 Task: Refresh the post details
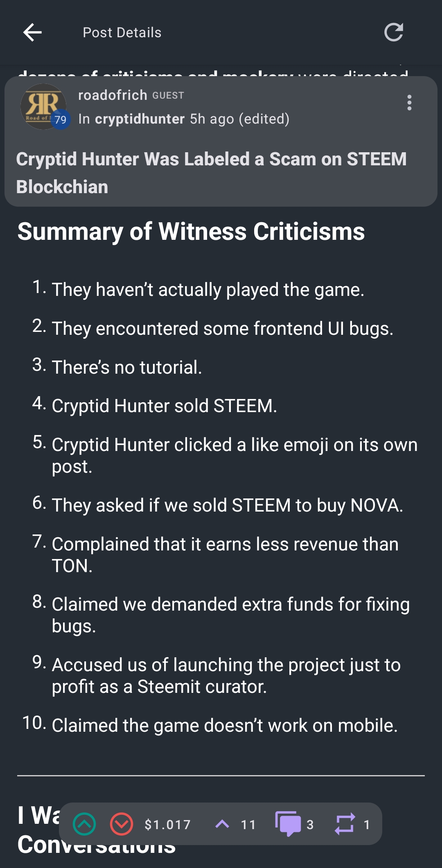tap(394, 32)
